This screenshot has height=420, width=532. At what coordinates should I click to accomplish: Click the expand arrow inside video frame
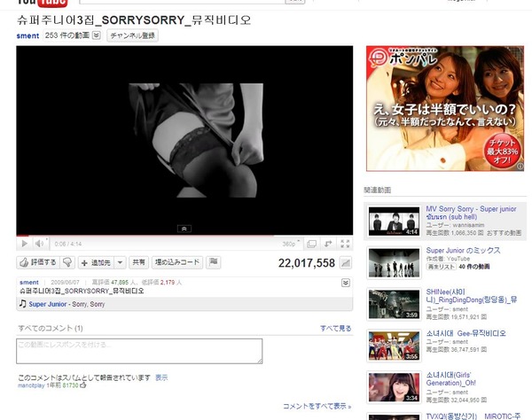(184, 229)
